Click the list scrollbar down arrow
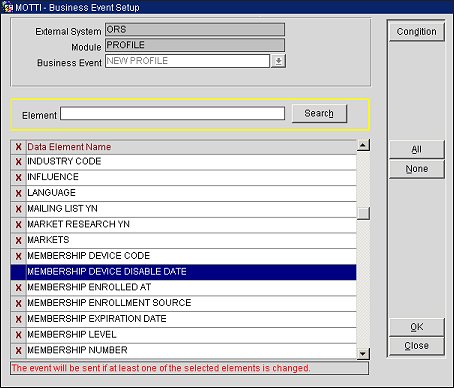 click(x=363, y=353)
